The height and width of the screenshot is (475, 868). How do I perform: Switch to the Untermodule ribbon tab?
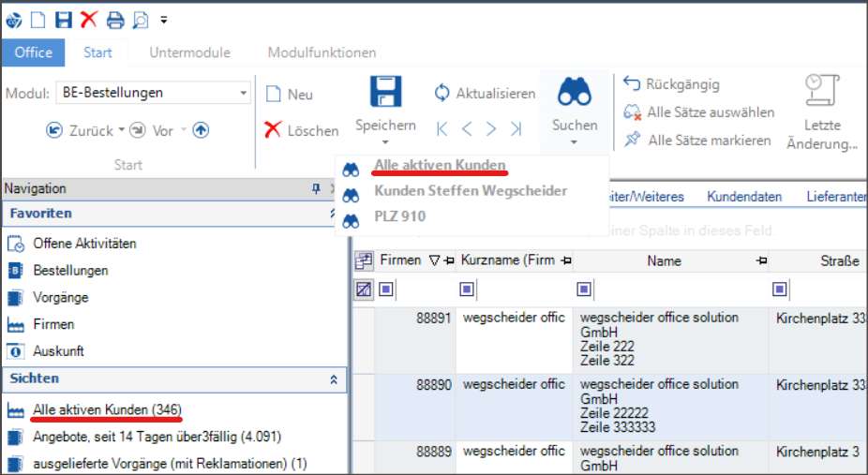tap(189, 52)
